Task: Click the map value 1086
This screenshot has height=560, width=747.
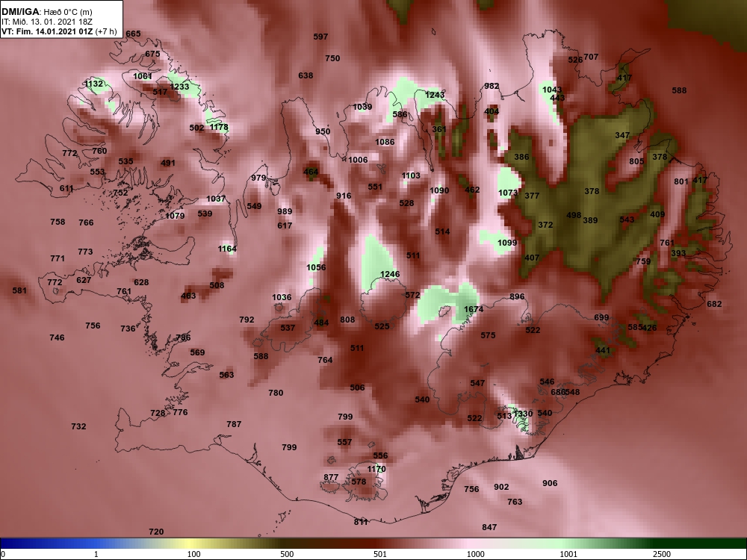Action: 385,142
